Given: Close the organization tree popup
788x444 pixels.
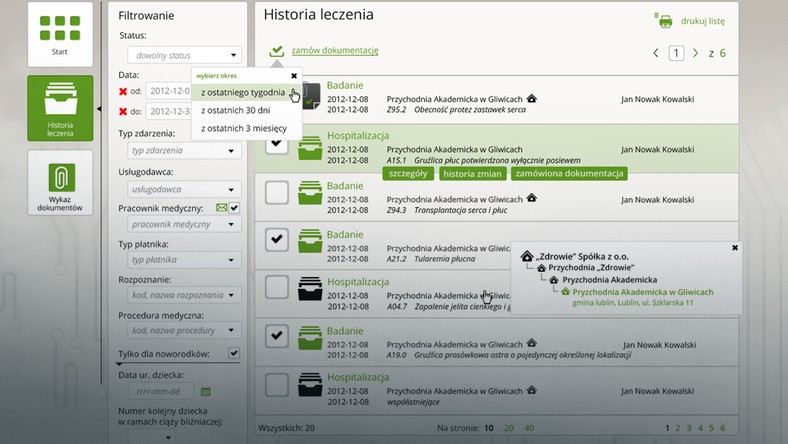Looking at the screenshot, I should pos(735,247).
